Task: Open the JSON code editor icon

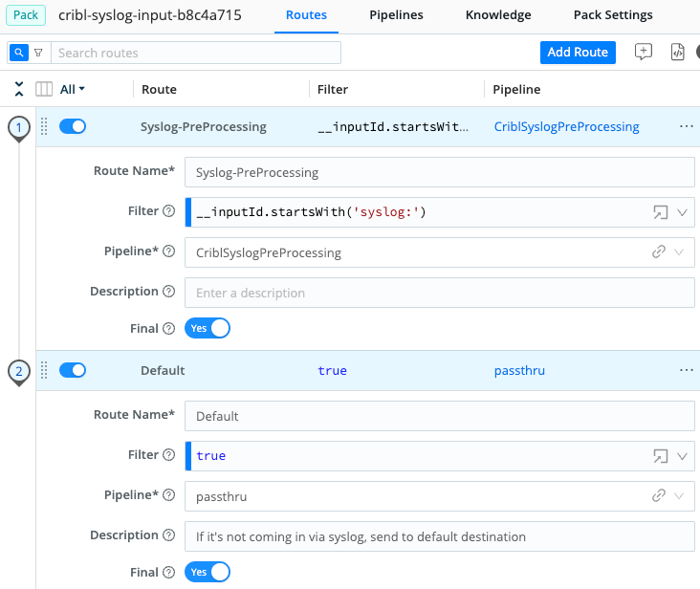Action: tap(677, 53)
